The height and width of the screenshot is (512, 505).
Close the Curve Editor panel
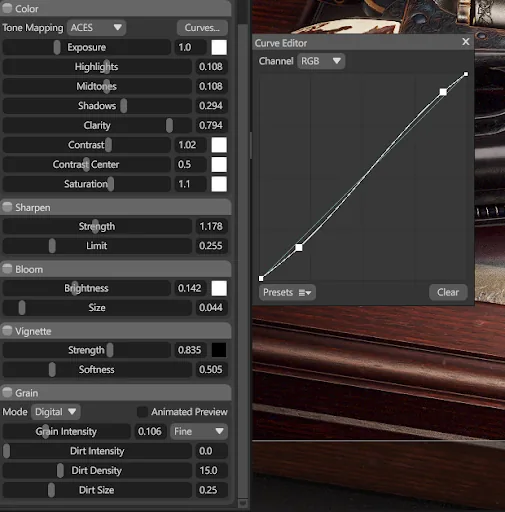[x=466, y=42]
